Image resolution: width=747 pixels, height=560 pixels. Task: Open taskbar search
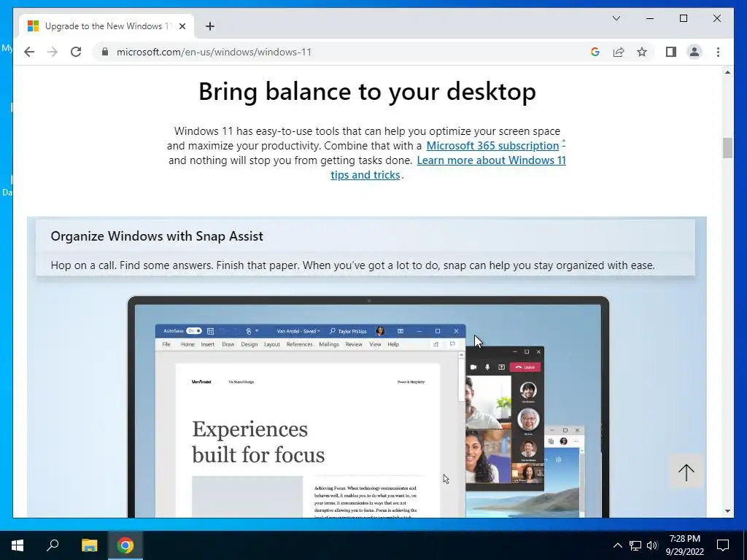(53, 545)
